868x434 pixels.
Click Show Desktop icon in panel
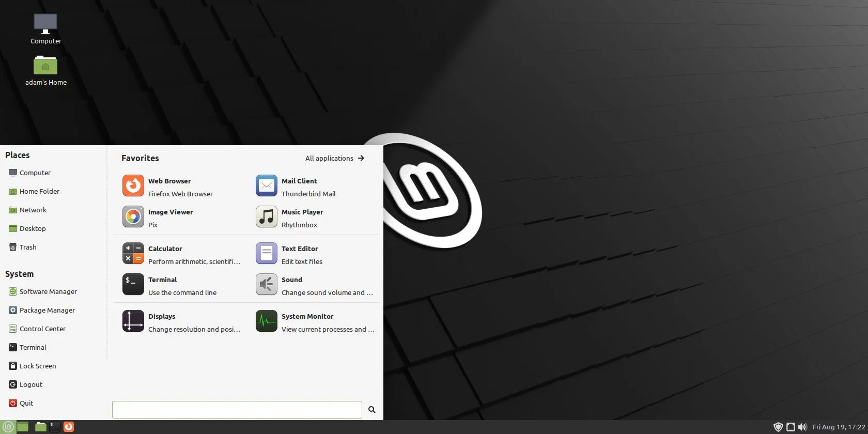click(23, 427)
